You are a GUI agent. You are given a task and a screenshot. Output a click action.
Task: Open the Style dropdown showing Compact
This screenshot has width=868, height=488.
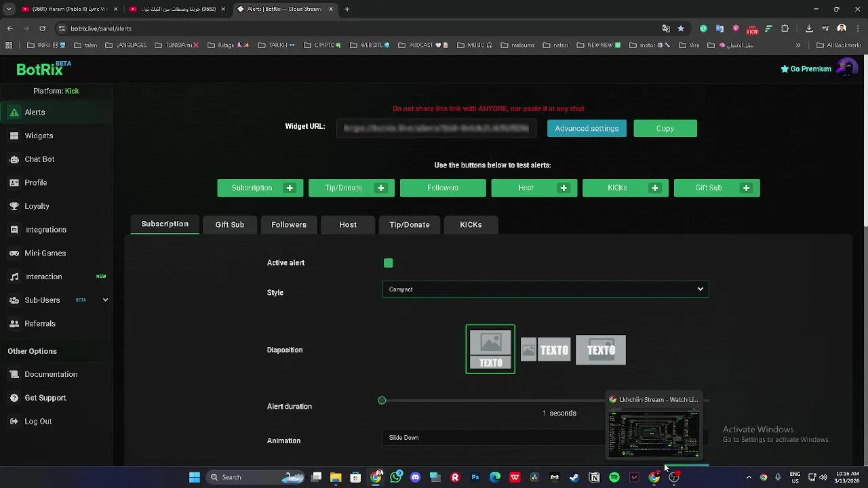(x=545, y=289)
